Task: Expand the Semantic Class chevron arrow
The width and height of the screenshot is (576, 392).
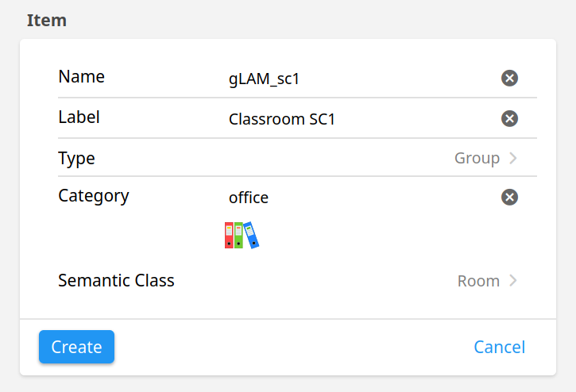Action: (513, 281)
